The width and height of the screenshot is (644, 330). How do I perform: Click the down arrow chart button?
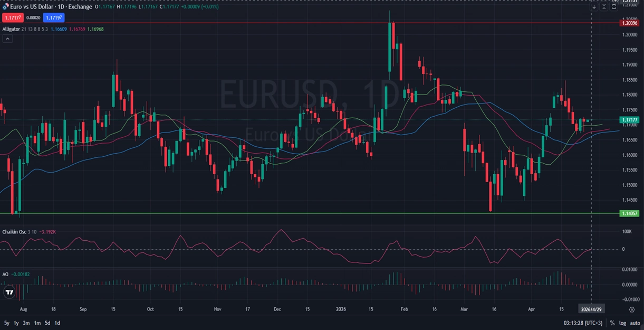click(x=594, y=7)
